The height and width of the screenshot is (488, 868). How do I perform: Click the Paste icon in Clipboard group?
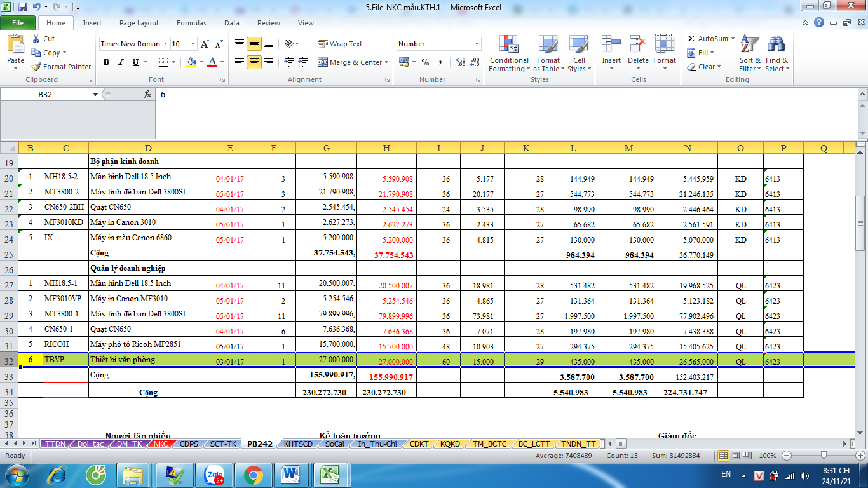(15, 44)
